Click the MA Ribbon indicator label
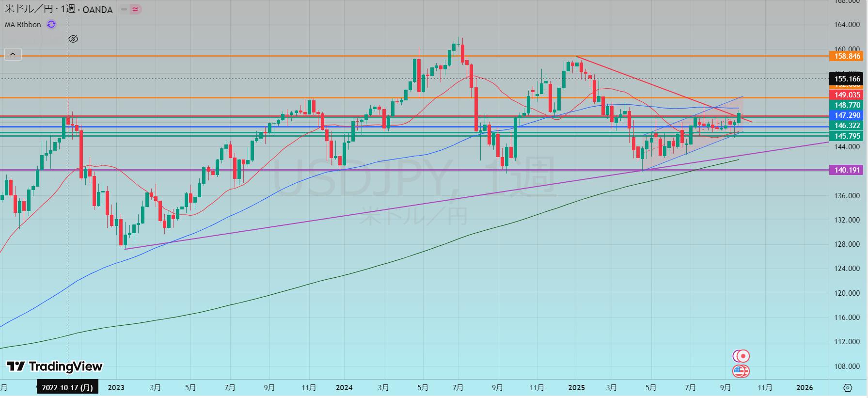The height and width of the screenshot is (398, 868). (23, 24)
